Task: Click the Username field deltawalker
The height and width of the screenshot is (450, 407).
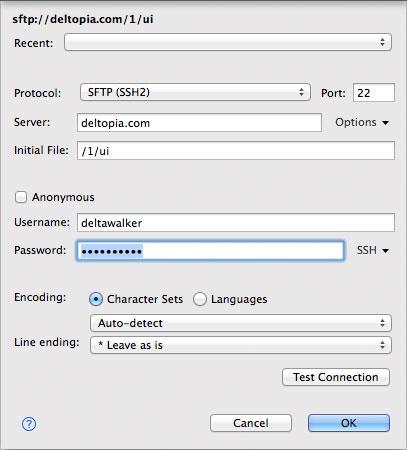Action: pyautogui.click(x=236, y=223)
